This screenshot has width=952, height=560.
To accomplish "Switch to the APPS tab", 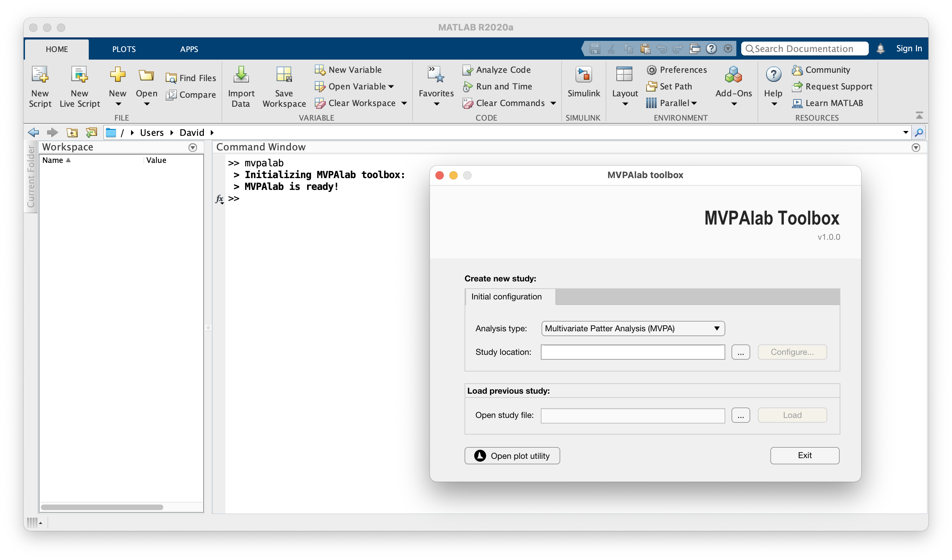I will 189,49.
